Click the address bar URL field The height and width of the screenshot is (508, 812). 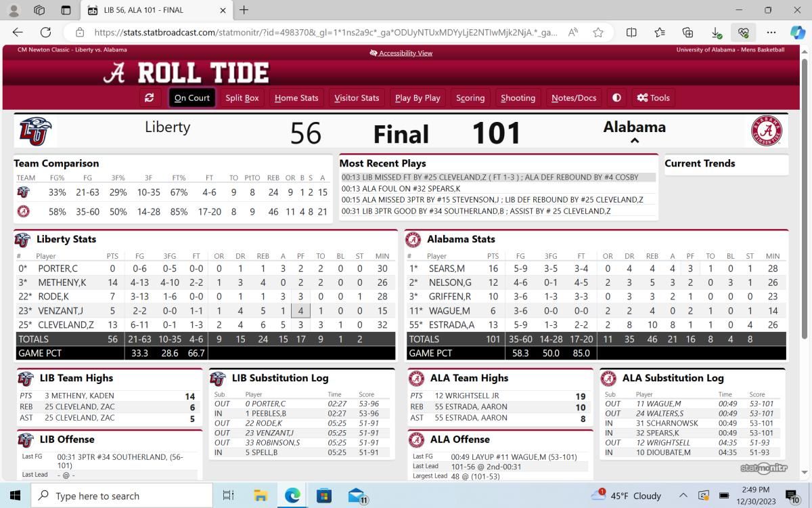326,32
